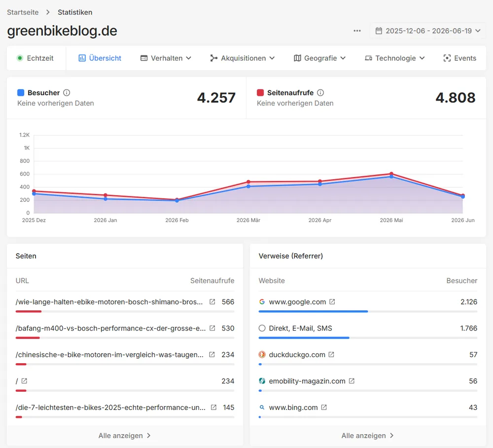Open external link for bafang-m400-vs-bosch page
The width and height of the screenshot is (493, 448).
click(x=212, y=328)
